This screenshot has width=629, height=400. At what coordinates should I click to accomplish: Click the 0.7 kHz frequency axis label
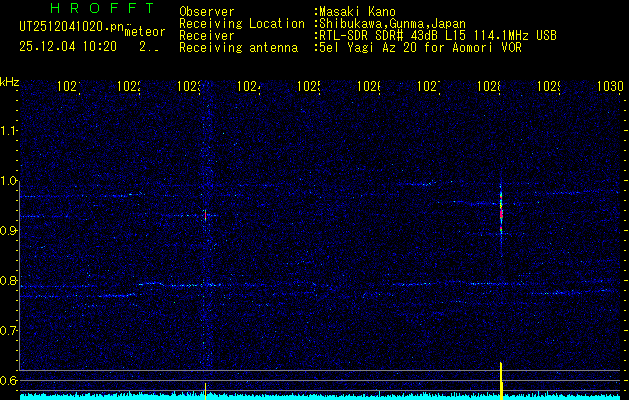[9, 331]
